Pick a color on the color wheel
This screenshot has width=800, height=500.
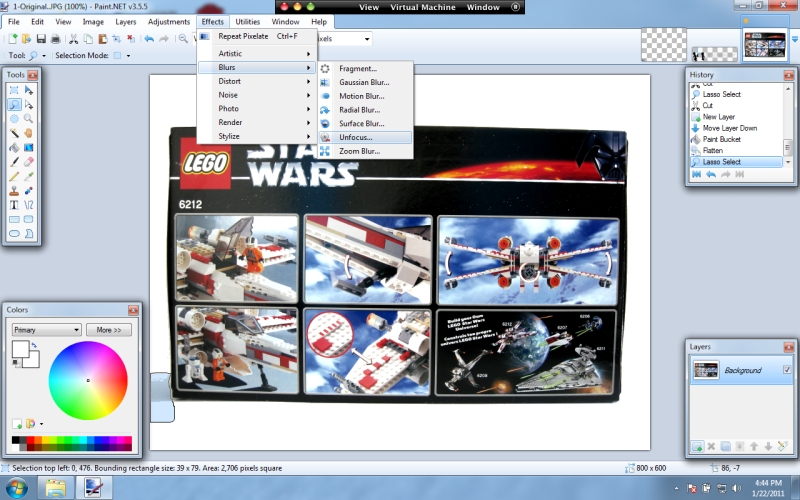88,381
